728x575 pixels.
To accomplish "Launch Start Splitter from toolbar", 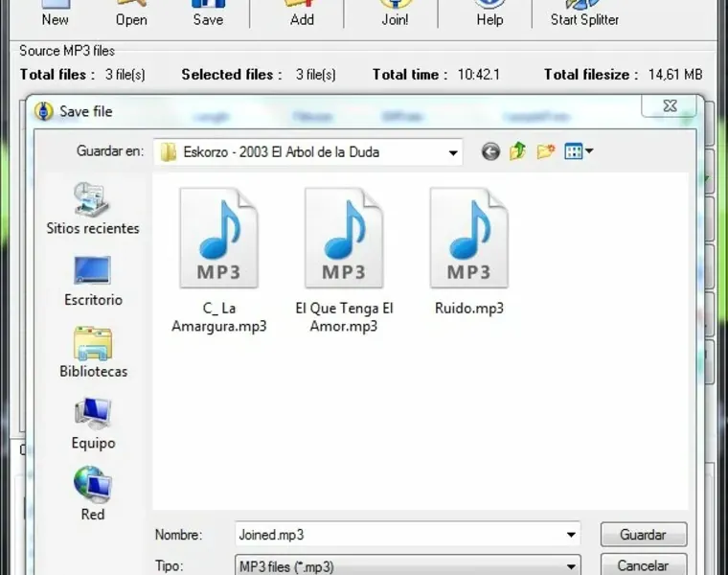I will point(584,13).
